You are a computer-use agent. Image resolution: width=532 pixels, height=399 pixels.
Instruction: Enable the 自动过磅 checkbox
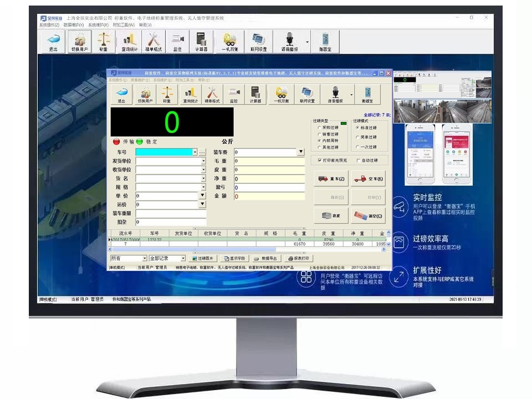click(358, 160)
